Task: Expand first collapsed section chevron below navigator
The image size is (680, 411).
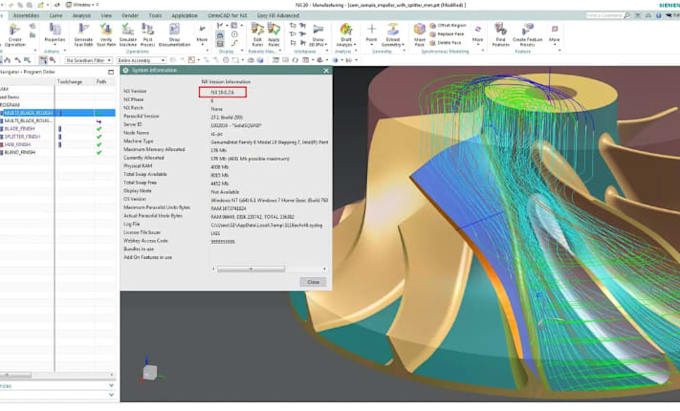Action: (111, 385)
